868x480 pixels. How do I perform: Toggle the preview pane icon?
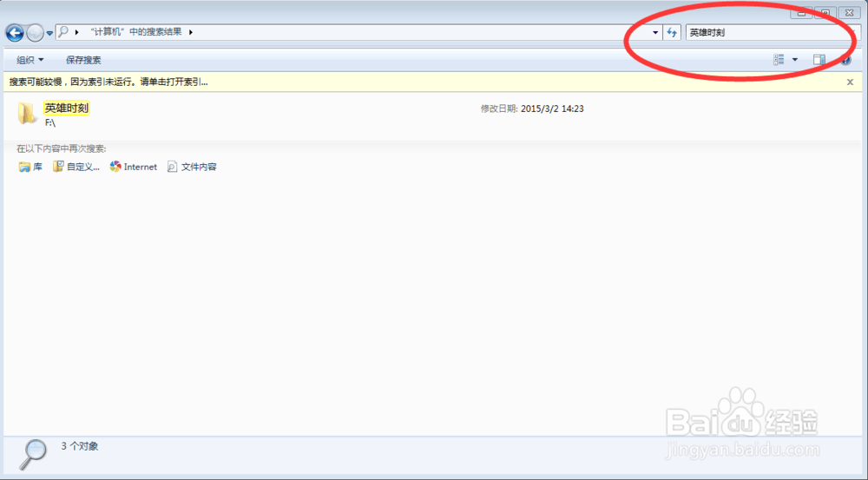(x=819, y=59)
